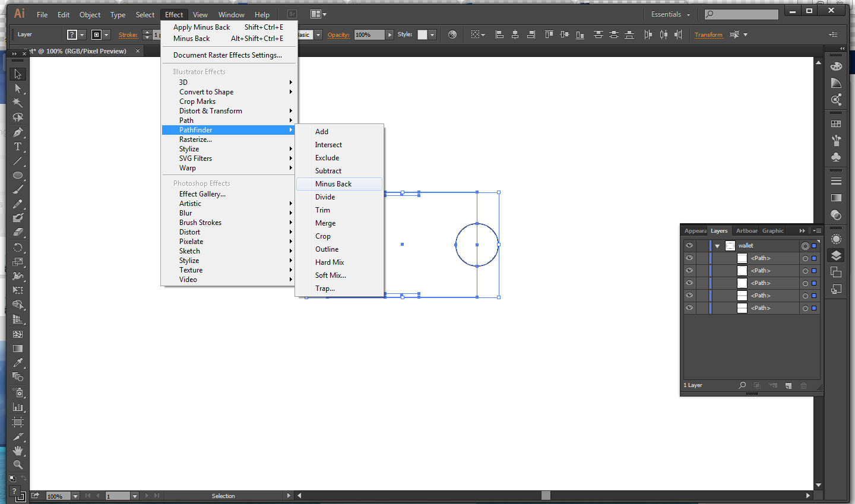Toggle visibility of the wallet layer

pyautogui.click(x=689, y=245)
